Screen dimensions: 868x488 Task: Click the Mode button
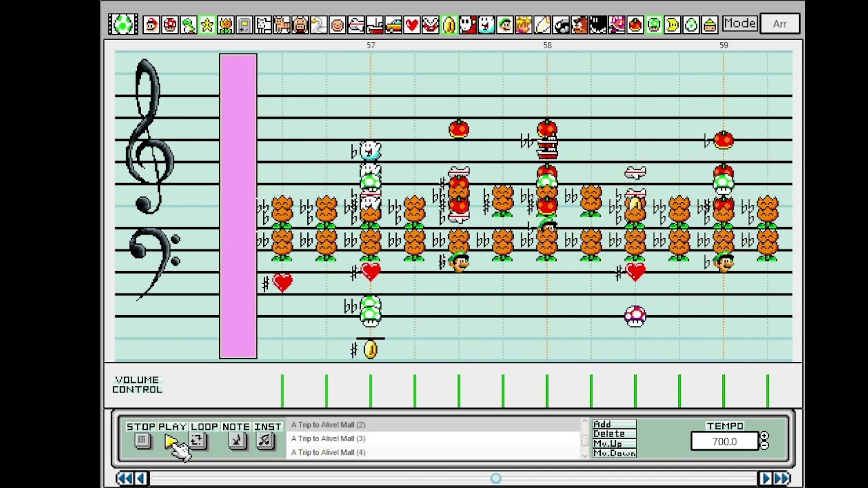click(x=739, y=24)
